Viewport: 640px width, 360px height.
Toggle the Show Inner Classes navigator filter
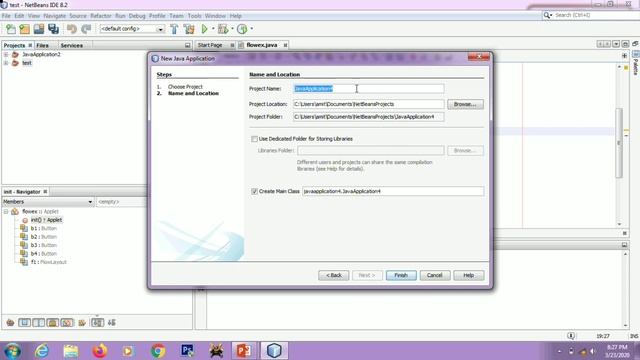(x=67, y=322)
